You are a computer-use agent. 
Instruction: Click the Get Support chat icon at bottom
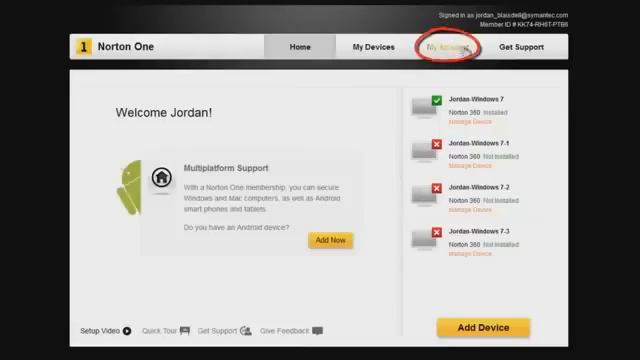click(x=246, y=331)
